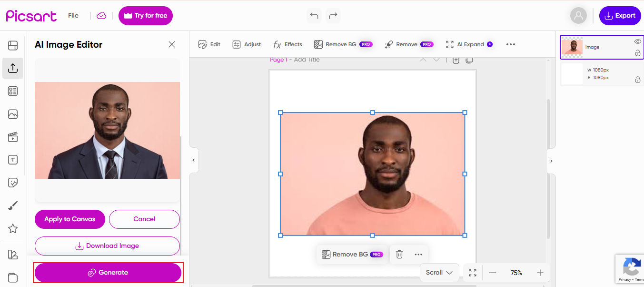The width and height of the screenshot is (644, 287).
Task: Open the Templates sidebar icon
Action: 13,91
